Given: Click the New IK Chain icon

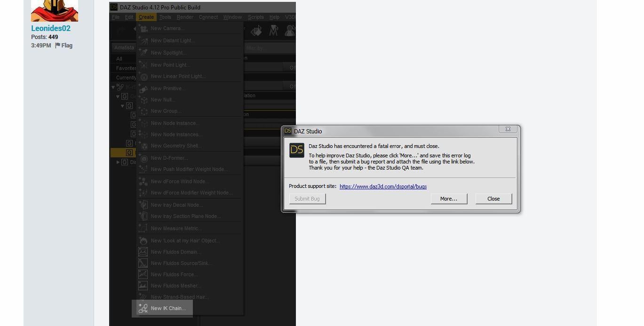Looking at the screenshot, I should (143, 308).
